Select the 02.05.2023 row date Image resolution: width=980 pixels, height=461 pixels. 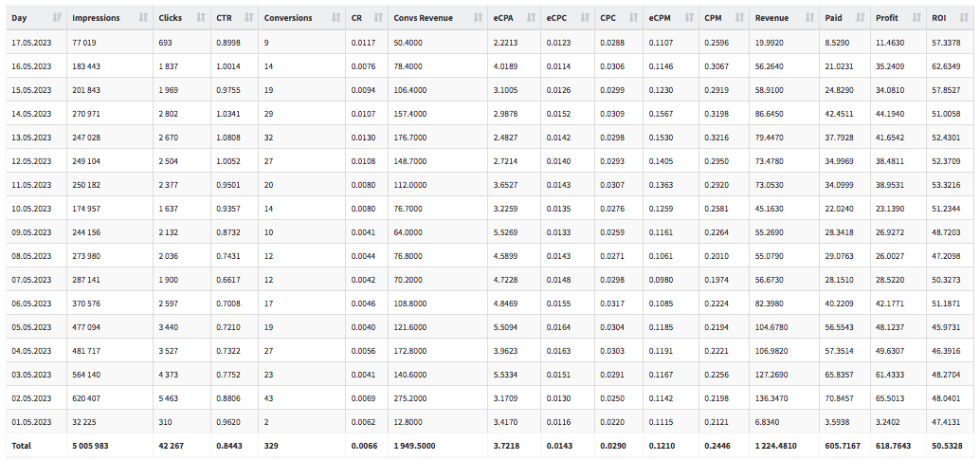click(30, 397)
